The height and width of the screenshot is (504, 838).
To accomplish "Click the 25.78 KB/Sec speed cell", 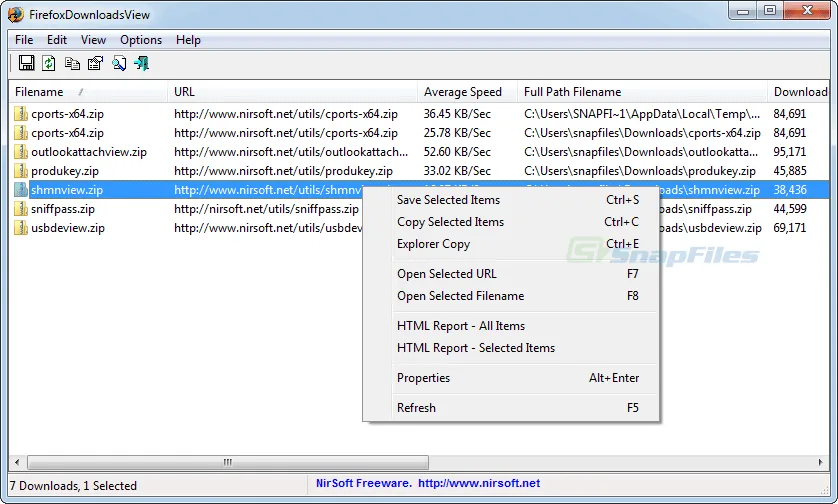I will pos(457,133).
